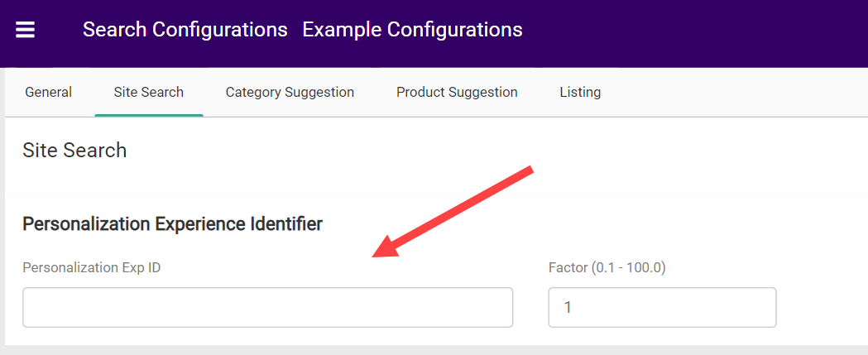Select the Site Search tab

(x=149, y=93)
